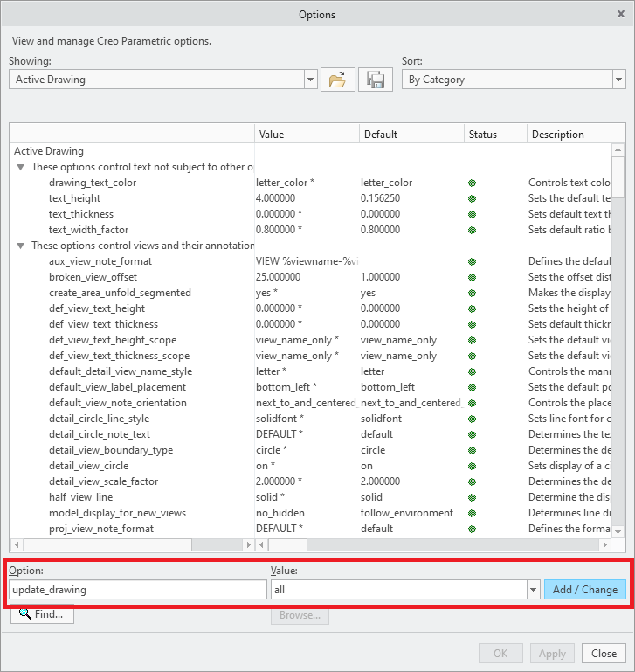Expand the Value dropdown showing 'all'
The width and height of the screenshot is (635, 672).
[x=532, y=590]
